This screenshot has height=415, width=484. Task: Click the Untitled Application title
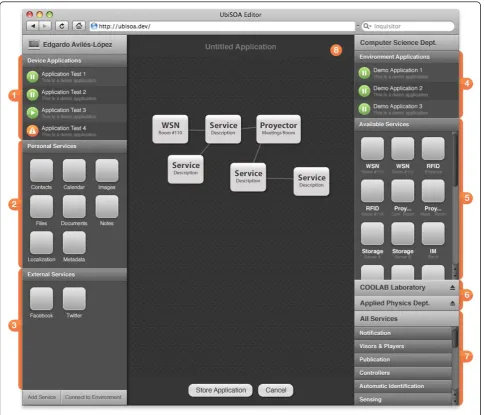click(241, 47)
